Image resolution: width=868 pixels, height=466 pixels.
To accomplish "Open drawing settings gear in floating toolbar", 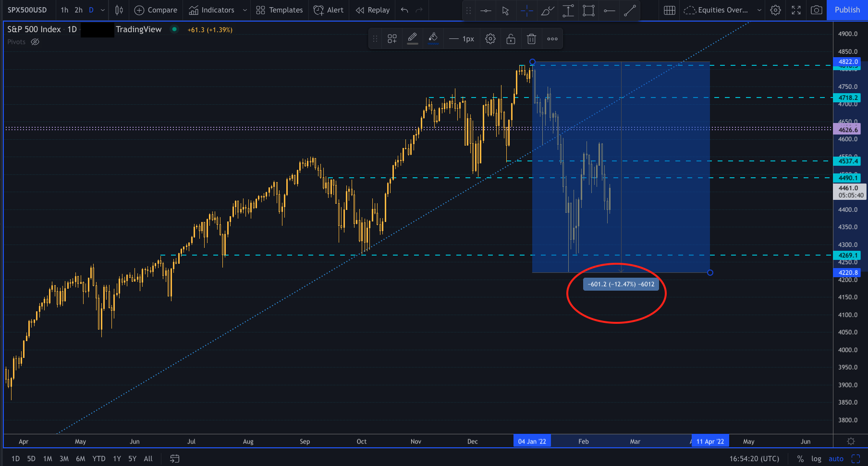I will click(490, 39).
